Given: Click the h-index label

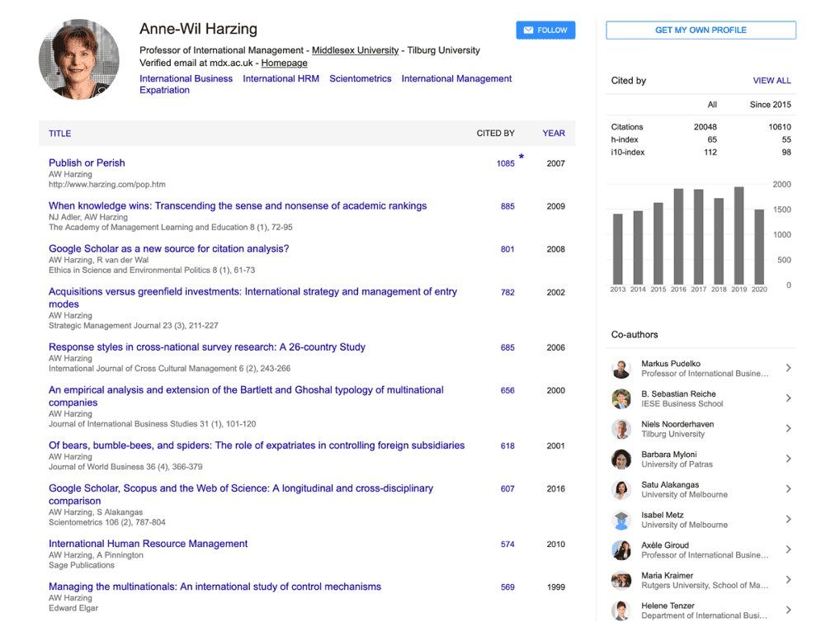Looking at the screenshot, I should (x=625, y=139).
